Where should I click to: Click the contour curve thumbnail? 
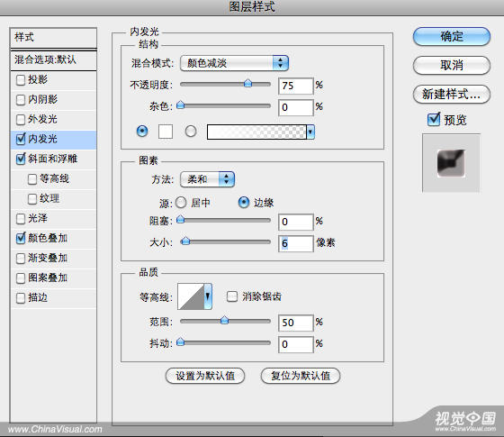click(191, 296)
